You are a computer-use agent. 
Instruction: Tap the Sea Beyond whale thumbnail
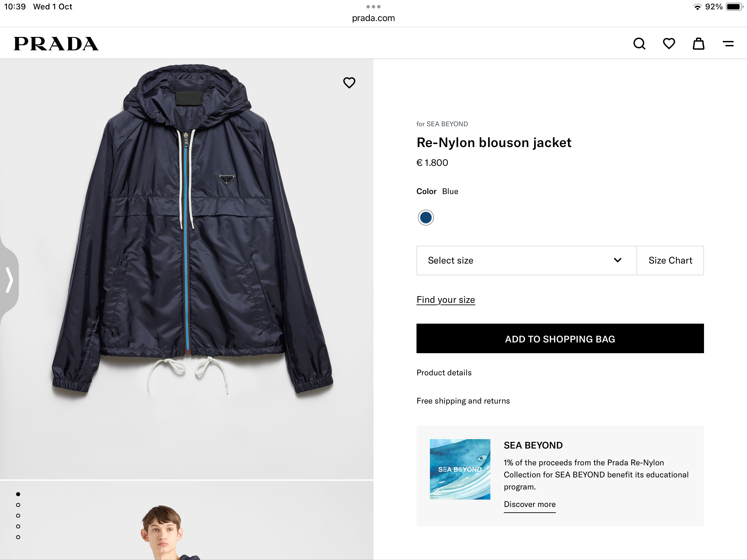pyautogui.click(x=460, y=469)
